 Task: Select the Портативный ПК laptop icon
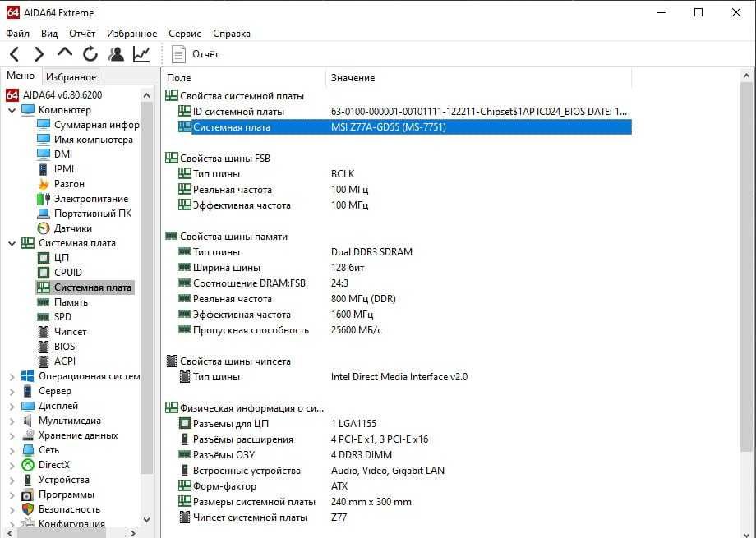[x=44, y=214]
